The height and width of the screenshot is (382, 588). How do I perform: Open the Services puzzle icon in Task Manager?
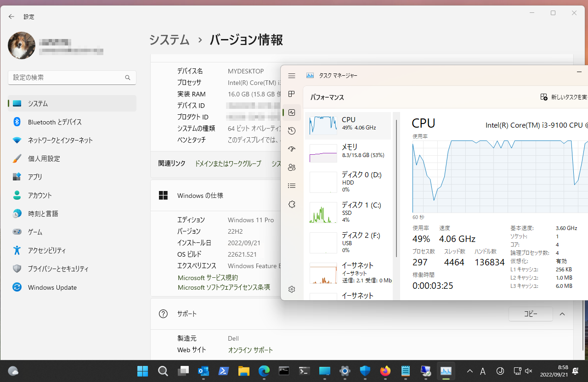pyautogui.click(x=292, y=204)
